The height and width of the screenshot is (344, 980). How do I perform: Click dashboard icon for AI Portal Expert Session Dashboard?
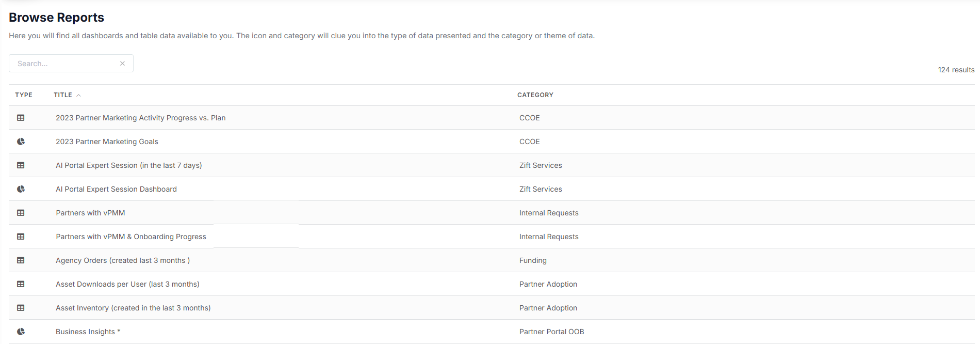tap(21, 189)
